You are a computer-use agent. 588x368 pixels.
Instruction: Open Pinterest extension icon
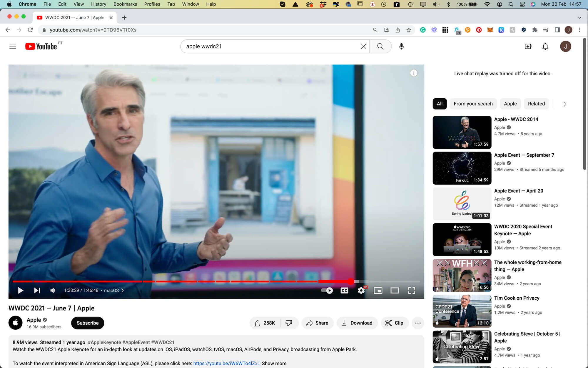click(x=479, y=30)
